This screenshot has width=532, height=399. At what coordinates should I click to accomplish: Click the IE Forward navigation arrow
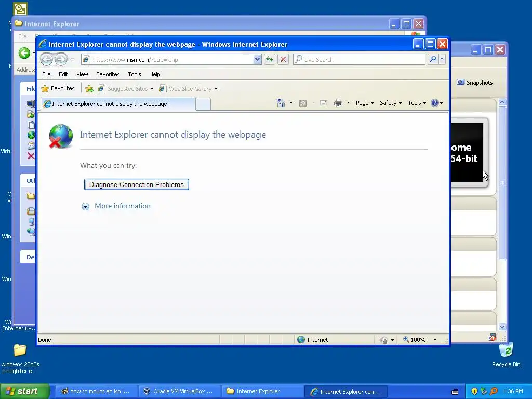[x=61, y=60]
